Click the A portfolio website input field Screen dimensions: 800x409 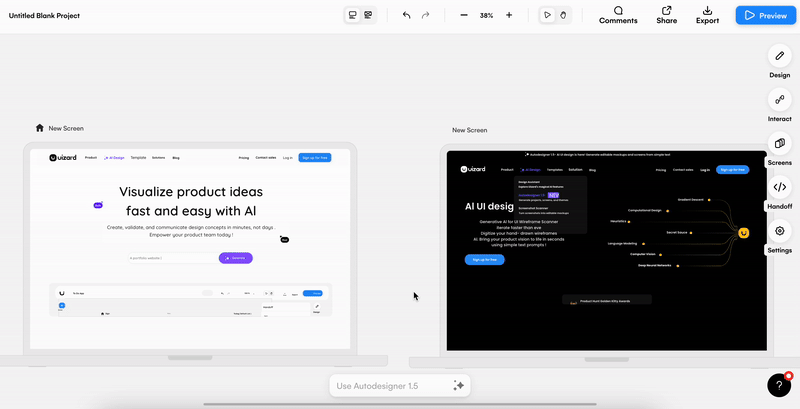coord(173,258)
